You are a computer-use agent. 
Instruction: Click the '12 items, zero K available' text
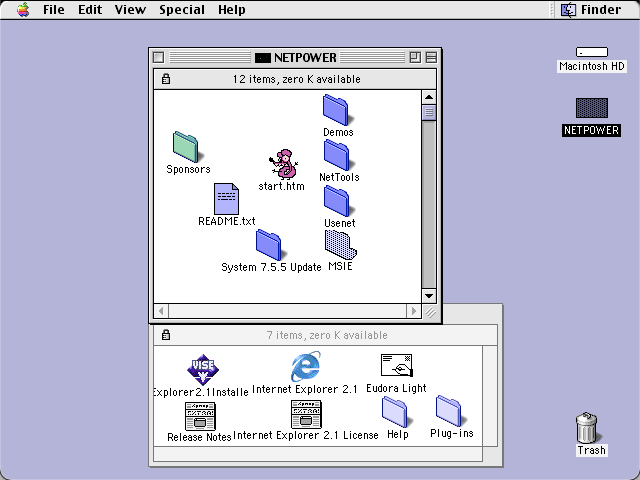297,79
